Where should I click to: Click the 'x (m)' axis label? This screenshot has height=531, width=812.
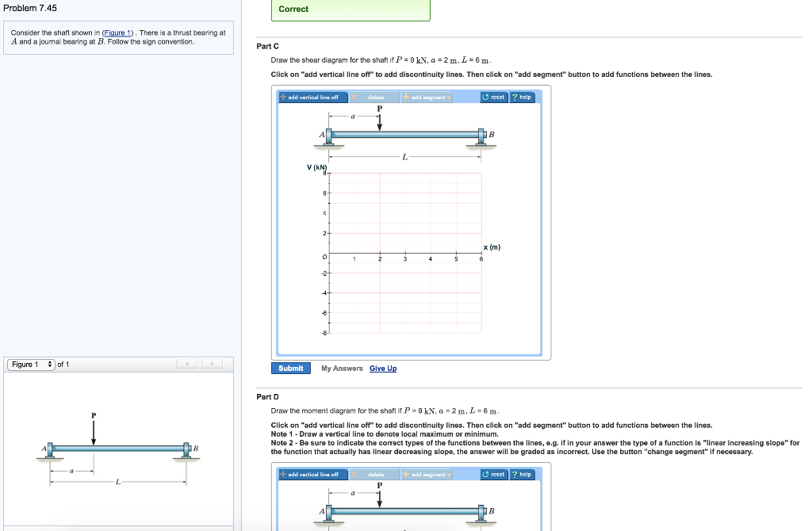click(492, 246)
